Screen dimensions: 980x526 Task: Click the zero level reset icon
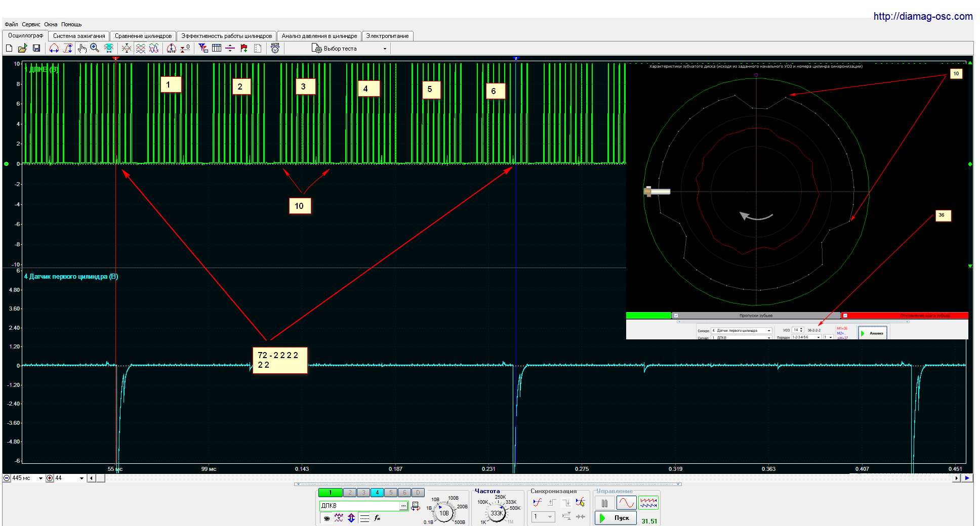pos(185,48)
